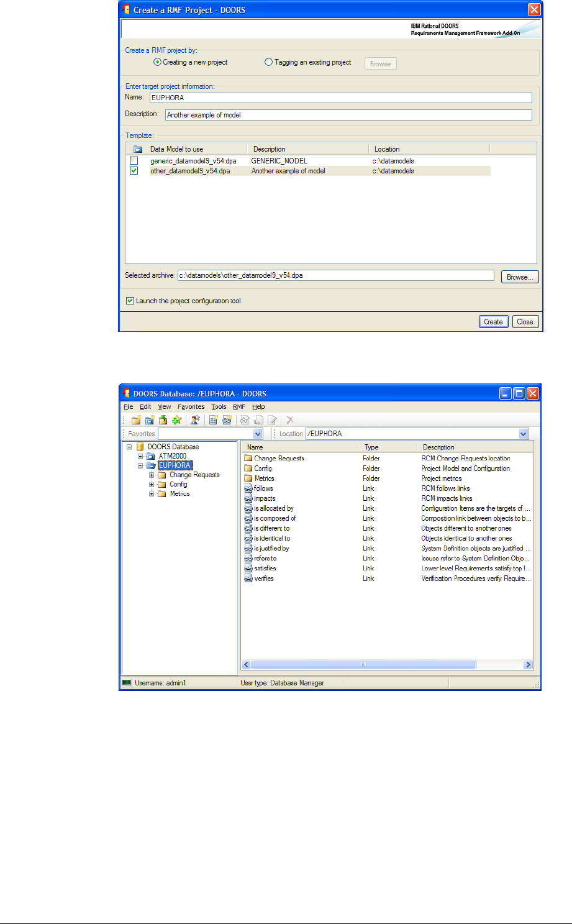The height and width of the screenshot is (924, 572).
Task: Click the is allocated by link icon
Action: pos(248,508)
